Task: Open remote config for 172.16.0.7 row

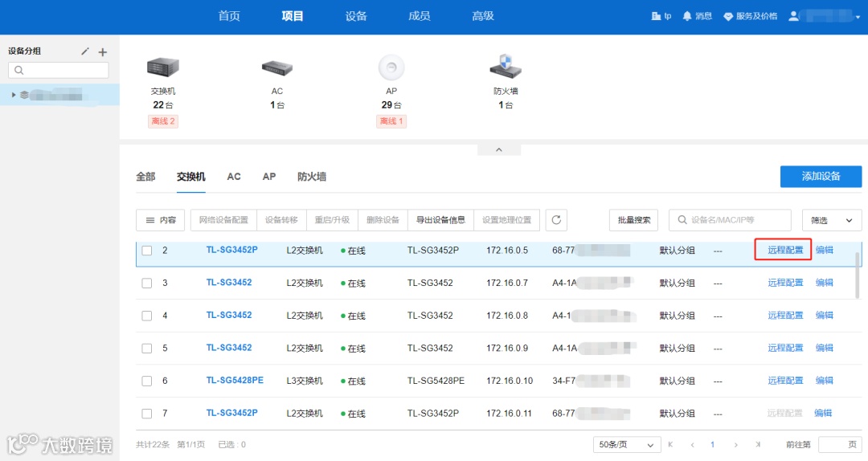Action: coord(785,282)
